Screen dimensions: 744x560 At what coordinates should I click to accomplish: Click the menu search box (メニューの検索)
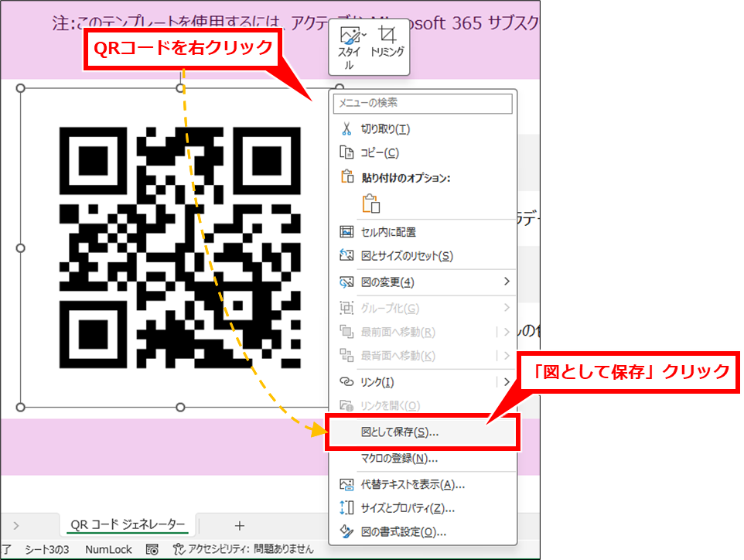point(423,104)
